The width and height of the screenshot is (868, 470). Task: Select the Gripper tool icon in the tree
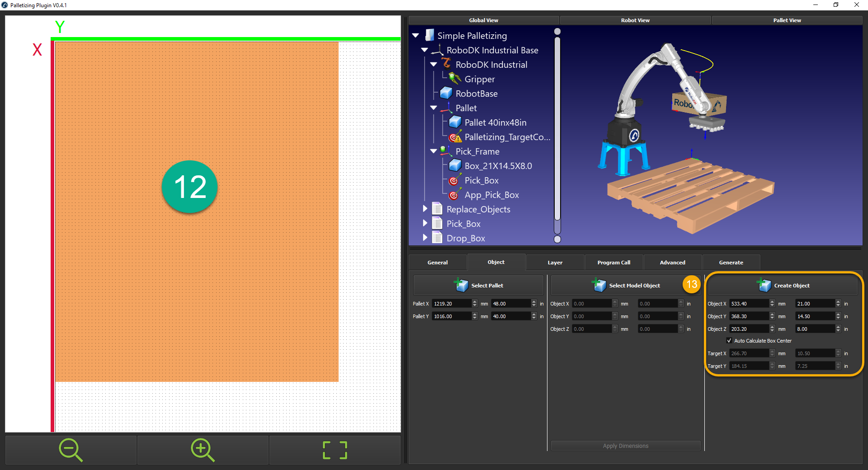(454, 79)
